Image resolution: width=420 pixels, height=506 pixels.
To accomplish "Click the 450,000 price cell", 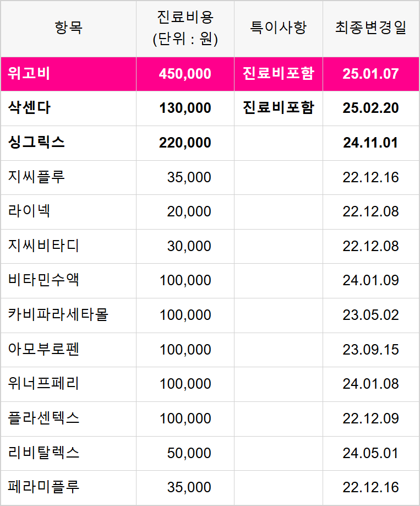I will click(185, 74).
